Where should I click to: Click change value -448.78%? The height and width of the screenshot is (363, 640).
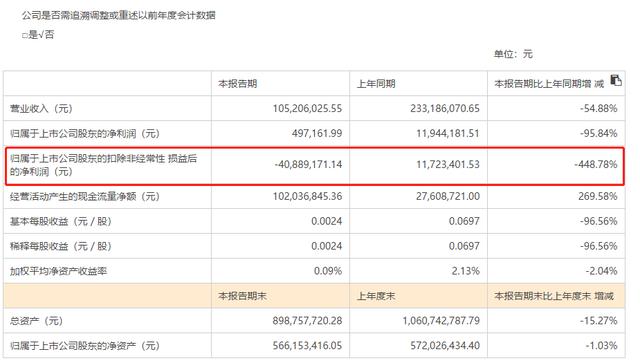coord(596,165)
